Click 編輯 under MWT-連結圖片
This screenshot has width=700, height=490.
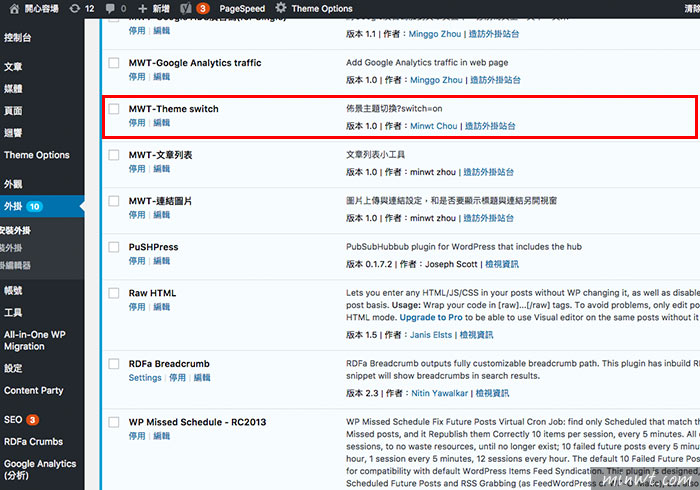162,215
